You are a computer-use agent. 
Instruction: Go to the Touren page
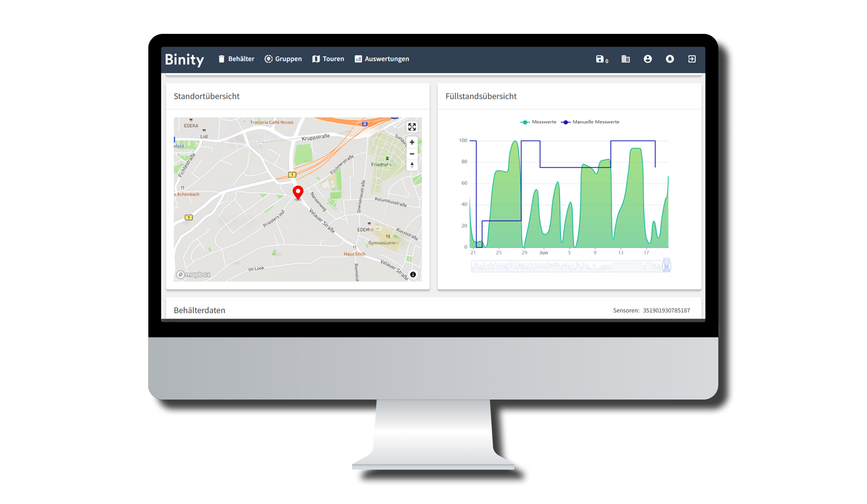(x=328, y=59)
